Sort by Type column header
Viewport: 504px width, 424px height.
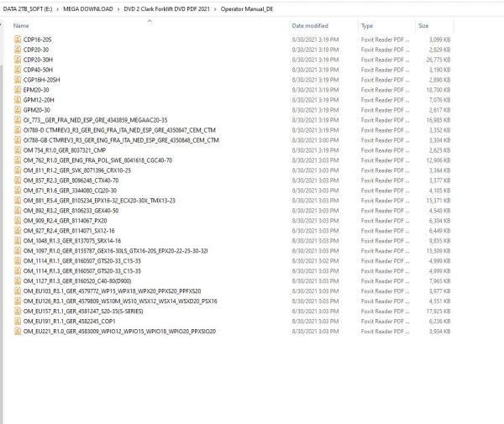367,26
